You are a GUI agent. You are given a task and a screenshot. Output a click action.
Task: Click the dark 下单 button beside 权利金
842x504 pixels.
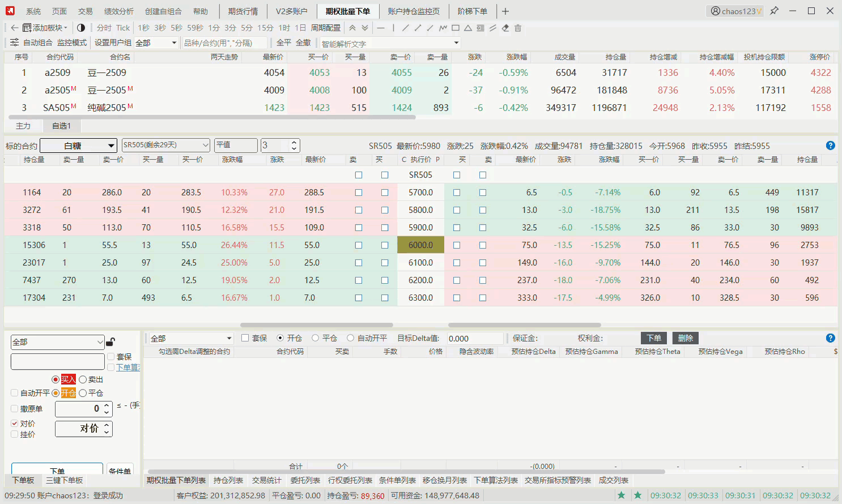[653, 338]
